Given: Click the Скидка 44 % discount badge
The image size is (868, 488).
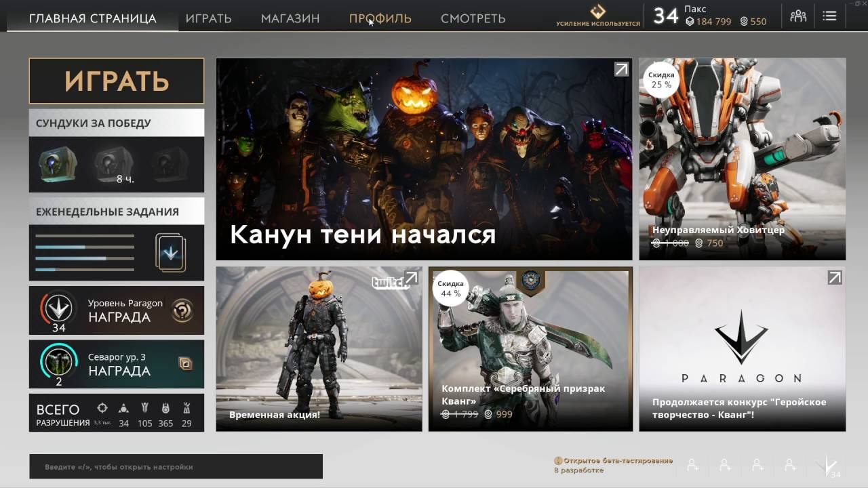Looking at the screenshot, I should (450, 289).
